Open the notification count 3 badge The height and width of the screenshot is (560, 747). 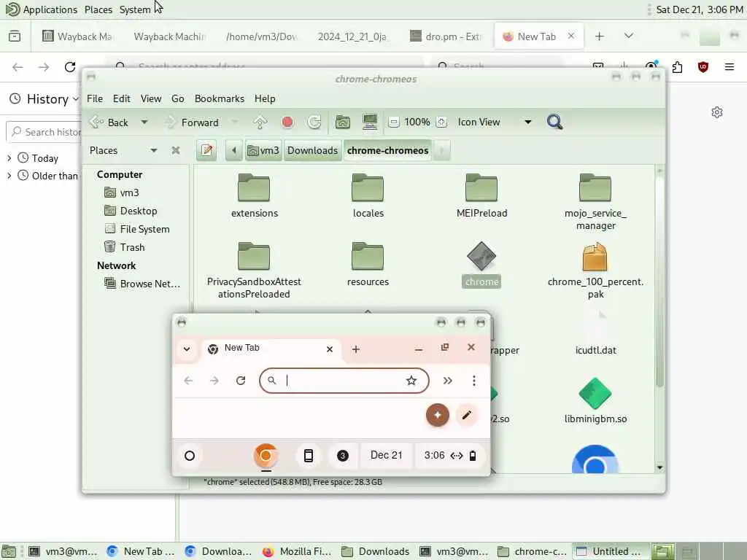tap(343, 456)
